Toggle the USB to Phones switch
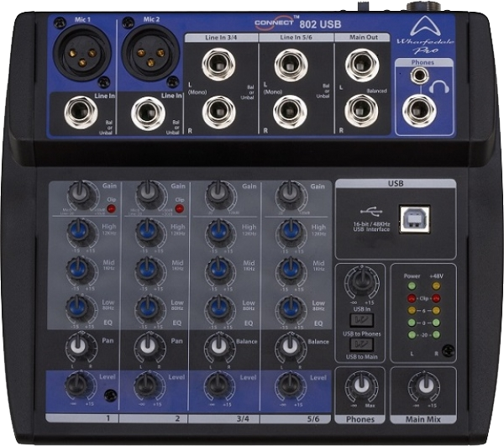Image resolution: width=504 pixels, height=446 pixels. click(361, 320)
